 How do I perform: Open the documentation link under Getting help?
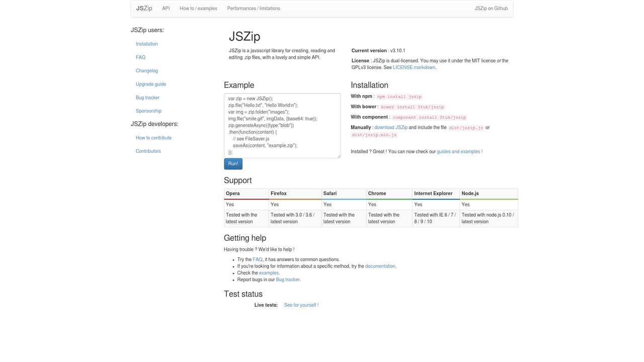pyautogui.click(x=380, y=266)
